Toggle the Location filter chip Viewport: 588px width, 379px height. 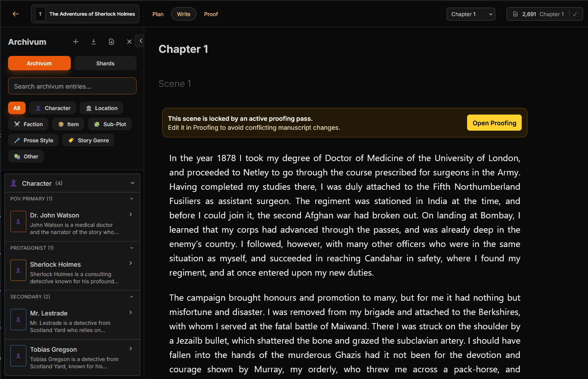[x=102, y=108]
